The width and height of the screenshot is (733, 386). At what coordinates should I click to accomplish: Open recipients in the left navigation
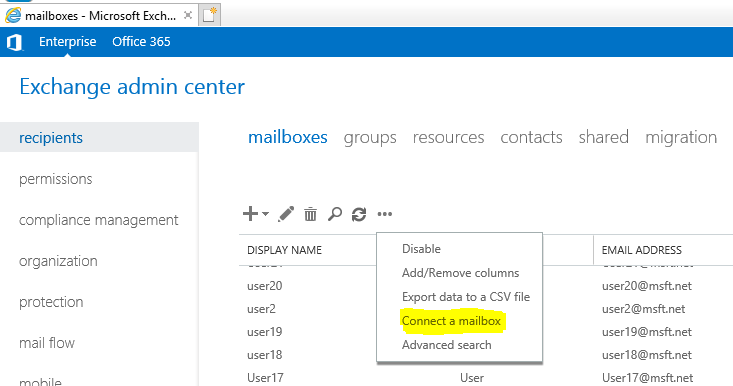click(x=99, y=137)
